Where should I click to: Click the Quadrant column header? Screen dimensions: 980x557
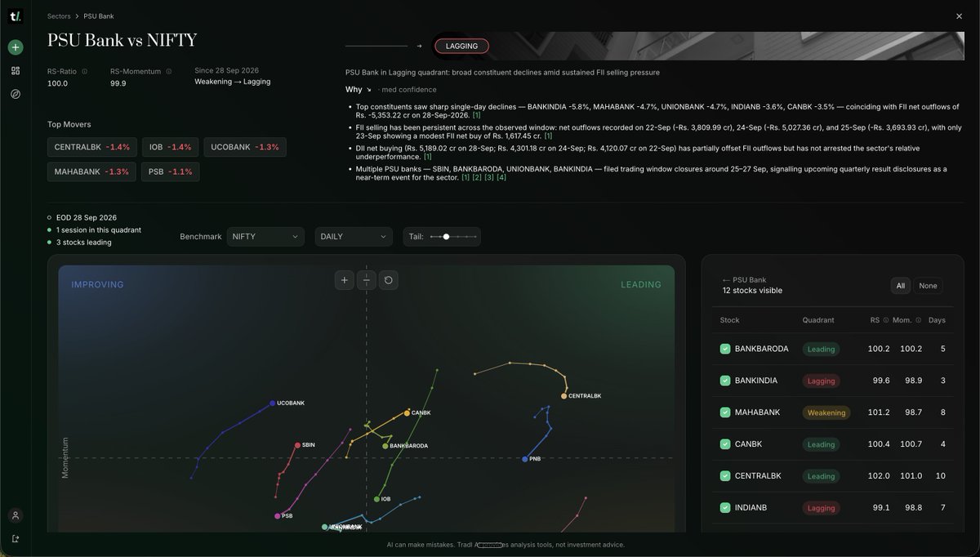point(818,320)
